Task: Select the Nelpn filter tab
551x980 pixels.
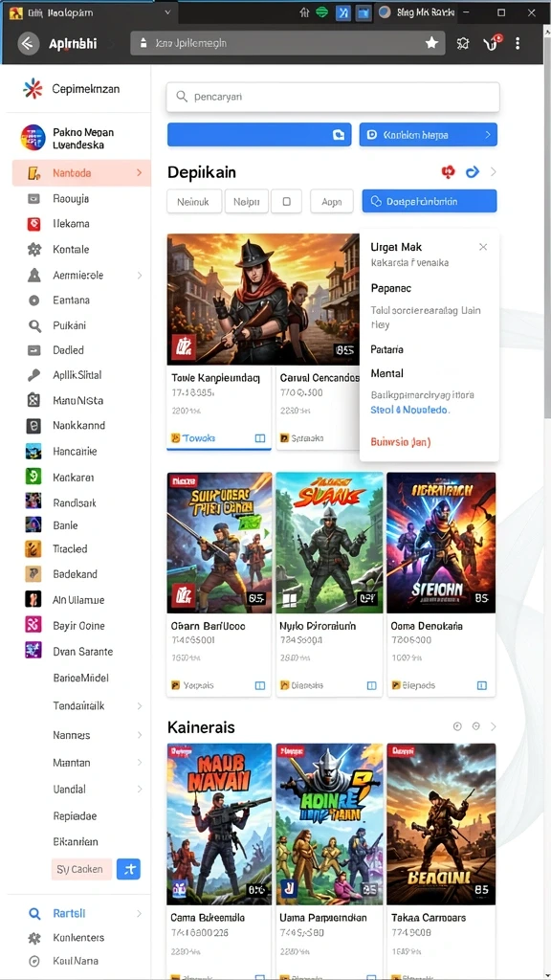Action: [247, 201]
